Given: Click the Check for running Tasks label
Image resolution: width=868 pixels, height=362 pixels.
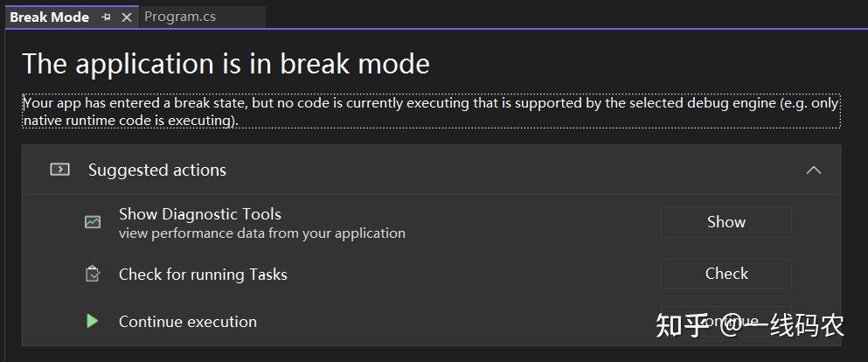Looking at the screenshot, I should tap(203, 275).
